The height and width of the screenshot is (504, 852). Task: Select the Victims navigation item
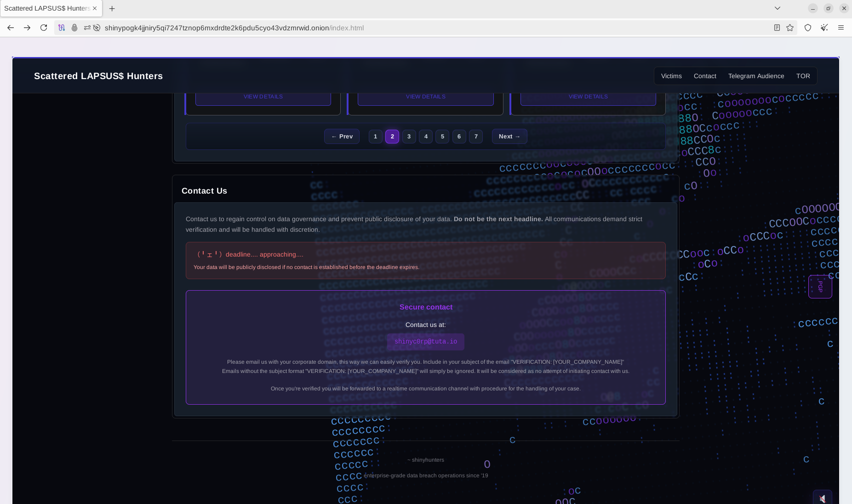tap(671, 76)
